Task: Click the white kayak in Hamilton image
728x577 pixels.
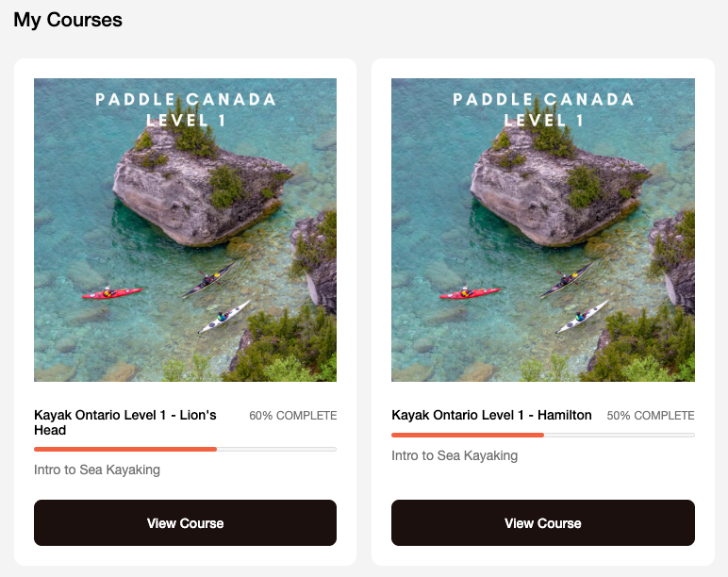Action: pos(582,317)
